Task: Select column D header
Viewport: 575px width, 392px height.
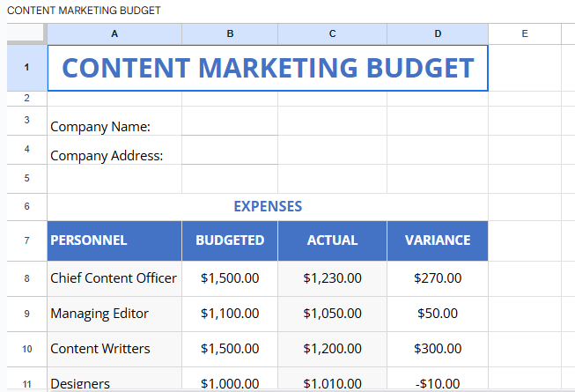Action: [438, 33]
